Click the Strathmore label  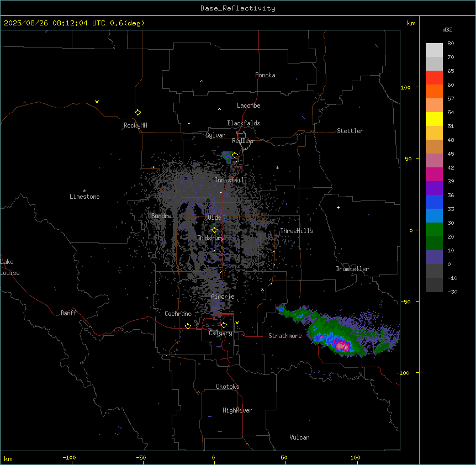pos(285,336)
